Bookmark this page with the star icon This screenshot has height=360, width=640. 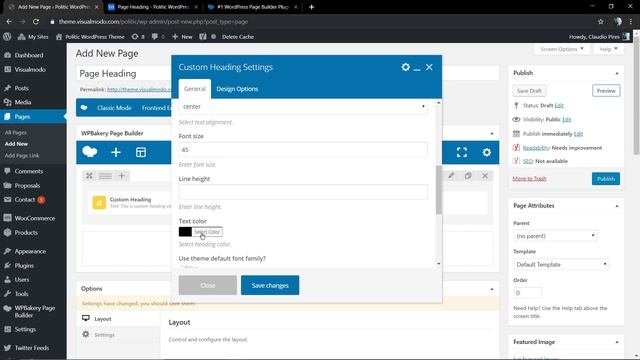click(600, 22)
